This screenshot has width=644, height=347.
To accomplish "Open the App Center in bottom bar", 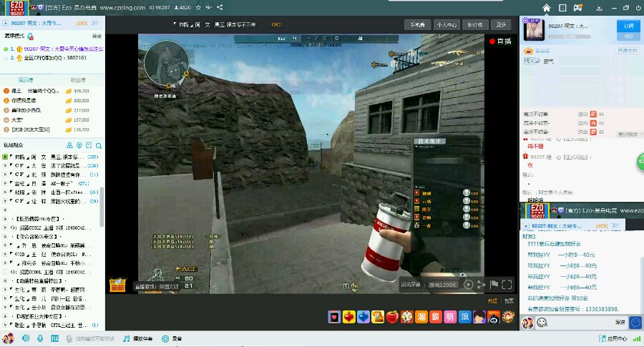I will (613, 338).
